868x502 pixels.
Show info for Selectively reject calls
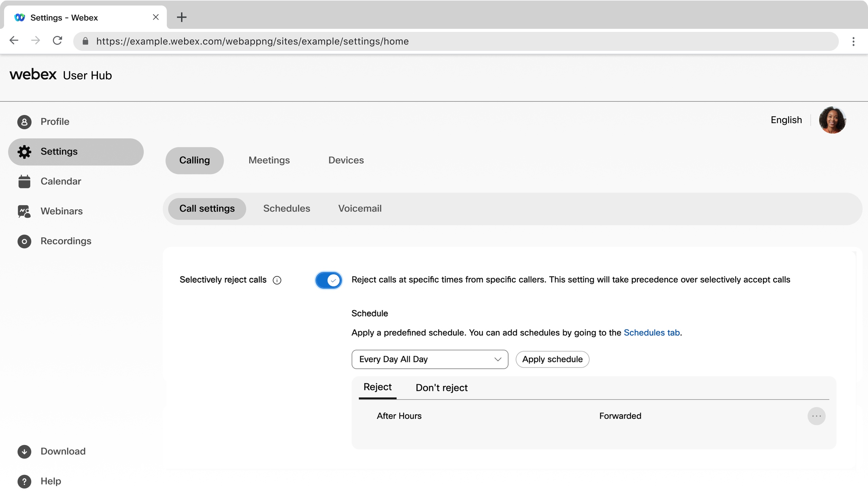[277, 281]
